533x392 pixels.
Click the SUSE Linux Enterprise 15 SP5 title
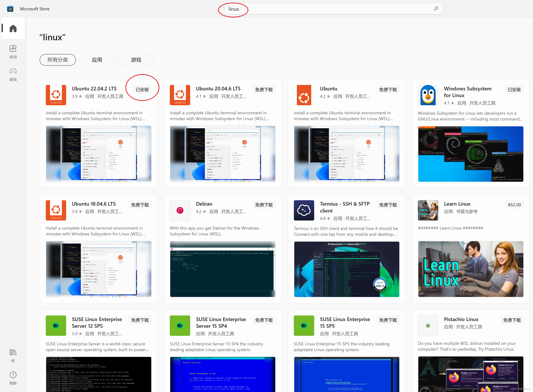345,322
